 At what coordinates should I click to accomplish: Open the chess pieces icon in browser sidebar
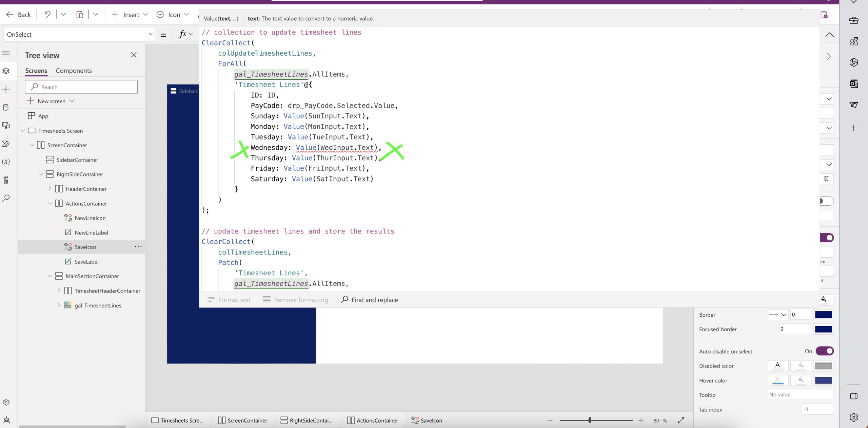pyautogui.click(x=854, y=41)
